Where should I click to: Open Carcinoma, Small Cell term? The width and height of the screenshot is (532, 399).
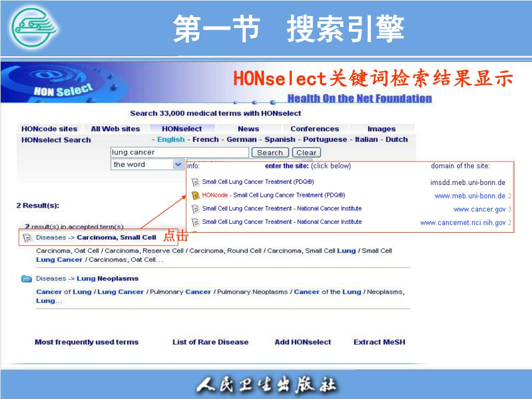(116, 237)
